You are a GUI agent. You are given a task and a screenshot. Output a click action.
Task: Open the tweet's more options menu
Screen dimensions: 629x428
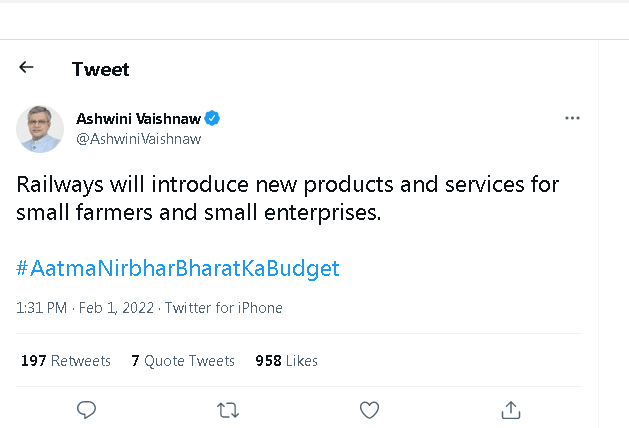point(572,118)
